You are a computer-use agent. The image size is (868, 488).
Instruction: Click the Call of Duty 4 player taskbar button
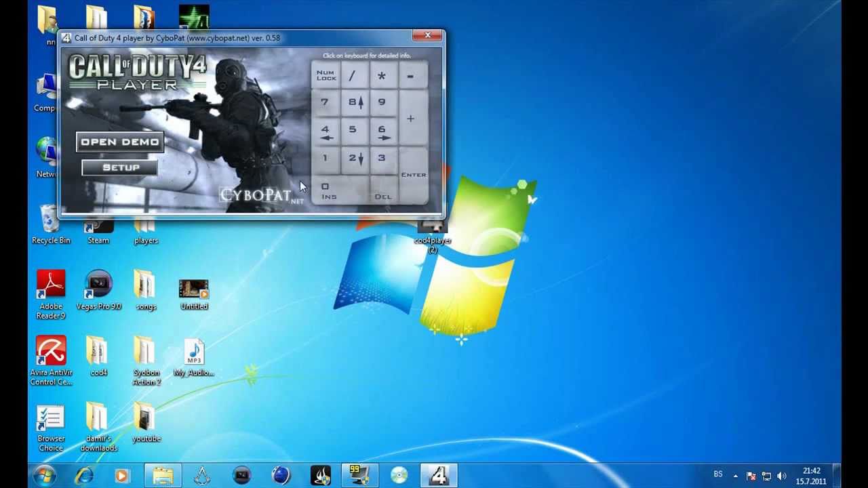point(439,475)
